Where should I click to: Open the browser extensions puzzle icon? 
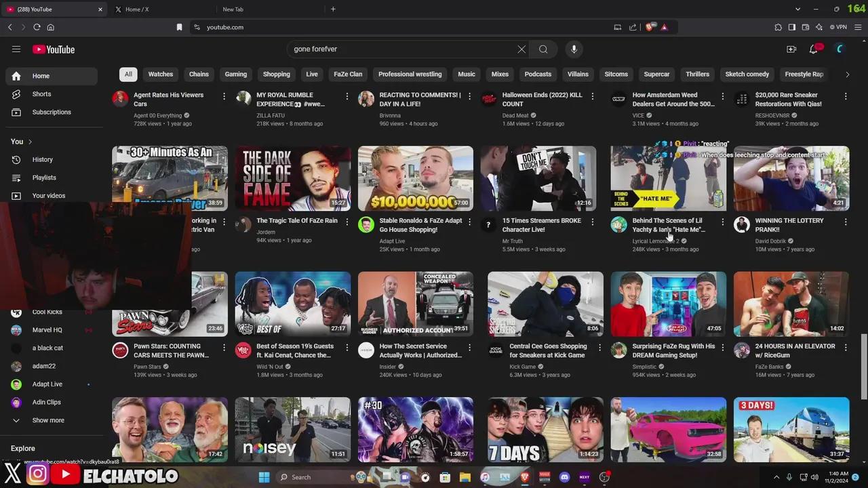pos(778,27)
